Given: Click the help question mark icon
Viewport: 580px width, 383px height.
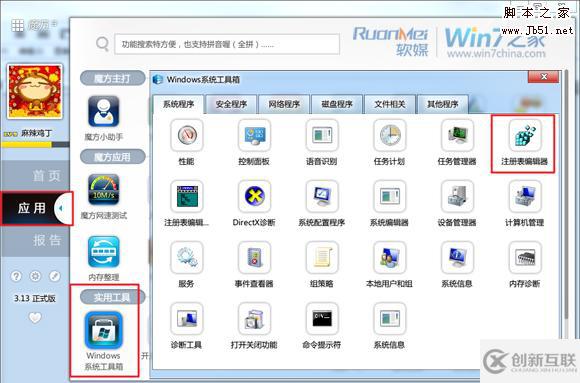Looking at the screenshot, I should point(16,276).
